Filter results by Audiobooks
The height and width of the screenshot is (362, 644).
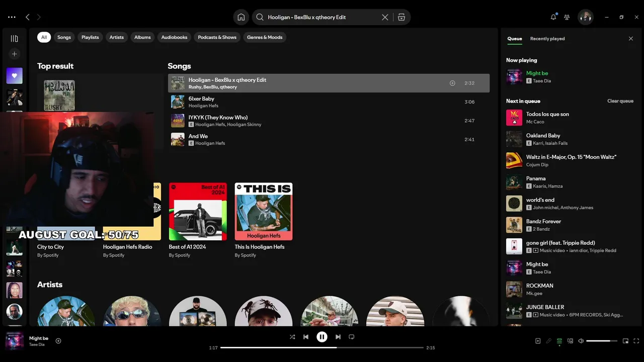click(x=174, y=37)
